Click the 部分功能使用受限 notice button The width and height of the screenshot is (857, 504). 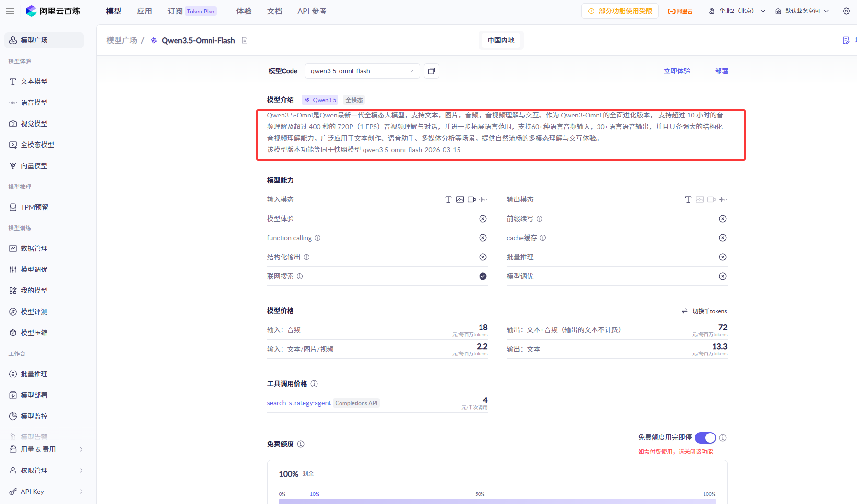click(620, 11)
